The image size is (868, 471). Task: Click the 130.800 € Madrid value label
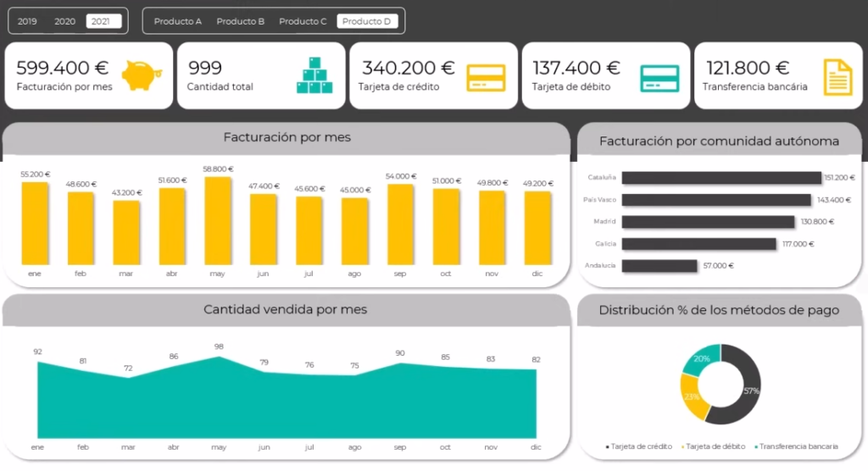coord(817,222)
